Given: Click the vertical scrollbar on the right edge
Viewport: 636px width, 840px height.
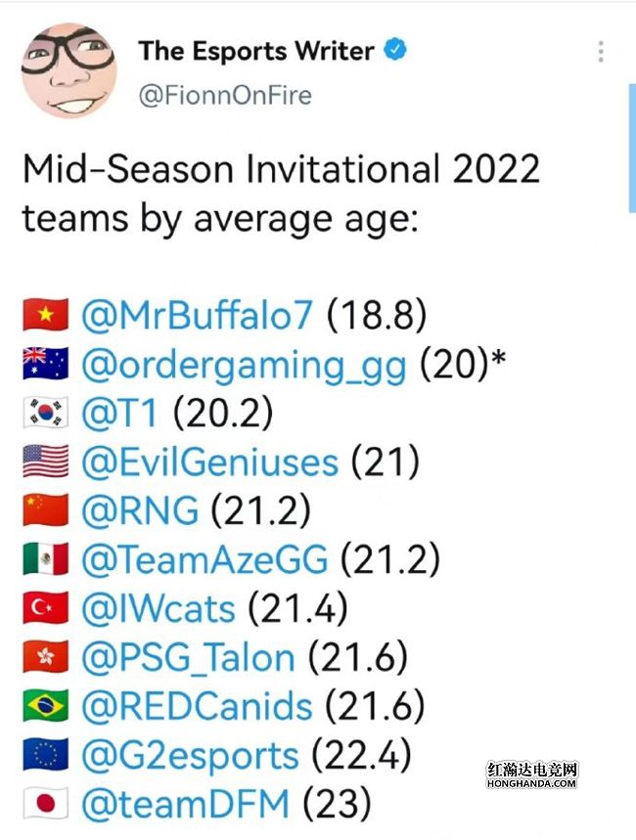Looking at the screenshot, I should 631,147.
